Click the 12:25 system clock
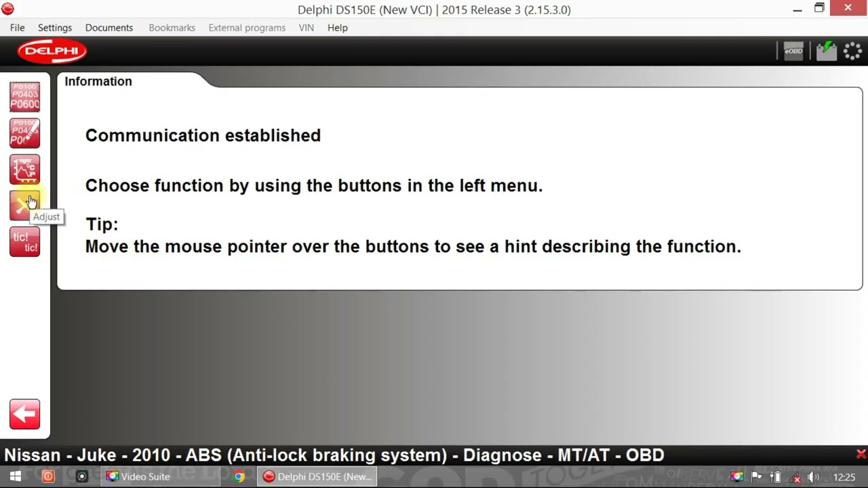The width and height of the screenshot is (868, 488). (844, 477)
